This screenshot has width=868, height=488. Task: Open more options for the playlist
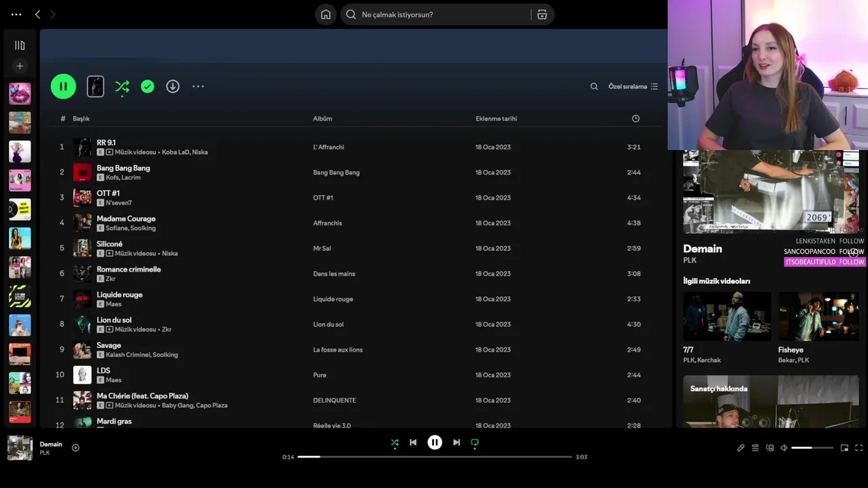[x=198, y=86]
